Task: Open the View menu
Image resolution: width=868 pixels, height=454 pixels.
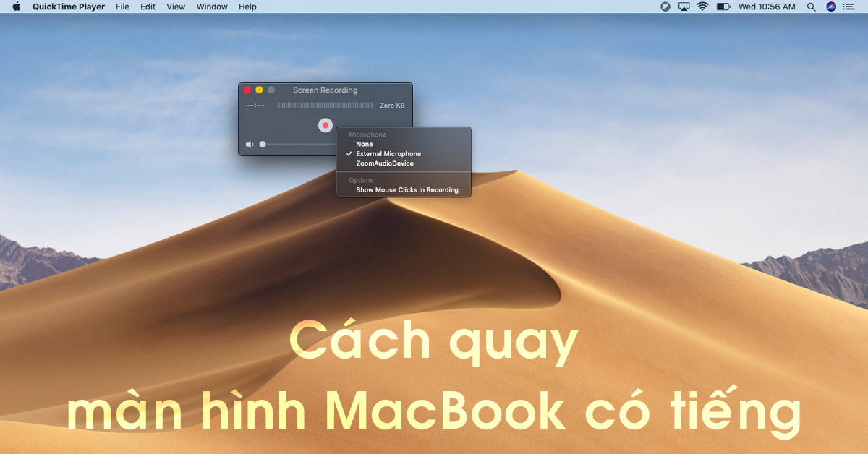Action: (x=176, y=7)
